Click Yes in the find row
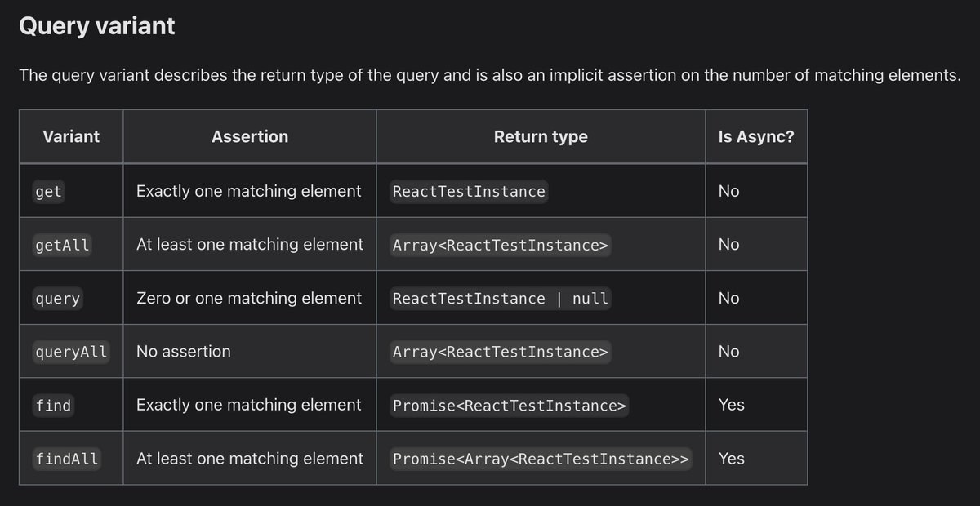 point(732,405)
